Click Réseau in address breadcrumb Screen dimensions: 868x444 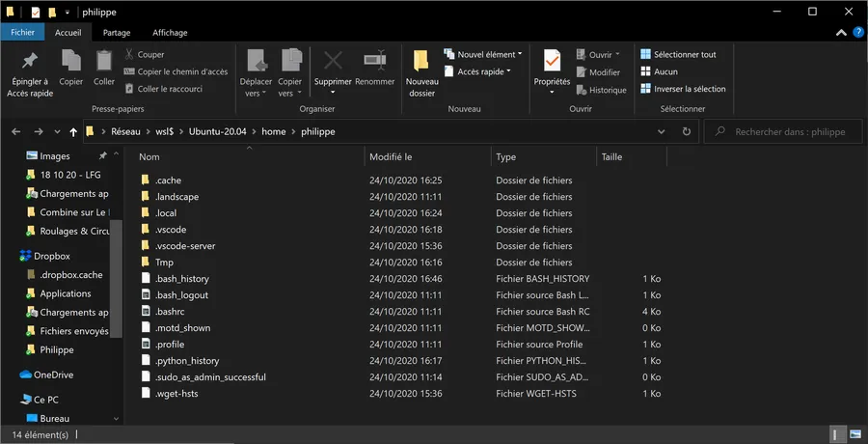(x=125, y=132)
